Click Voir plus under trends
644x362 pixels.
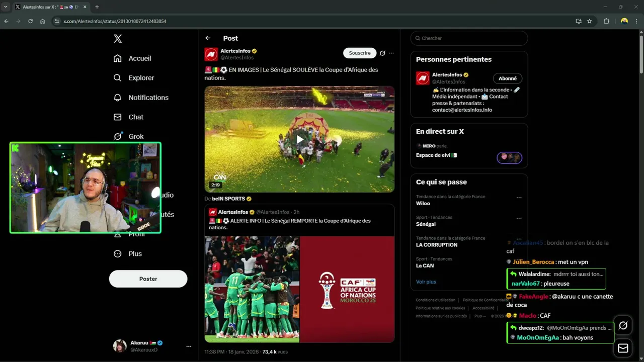[426, 282]
